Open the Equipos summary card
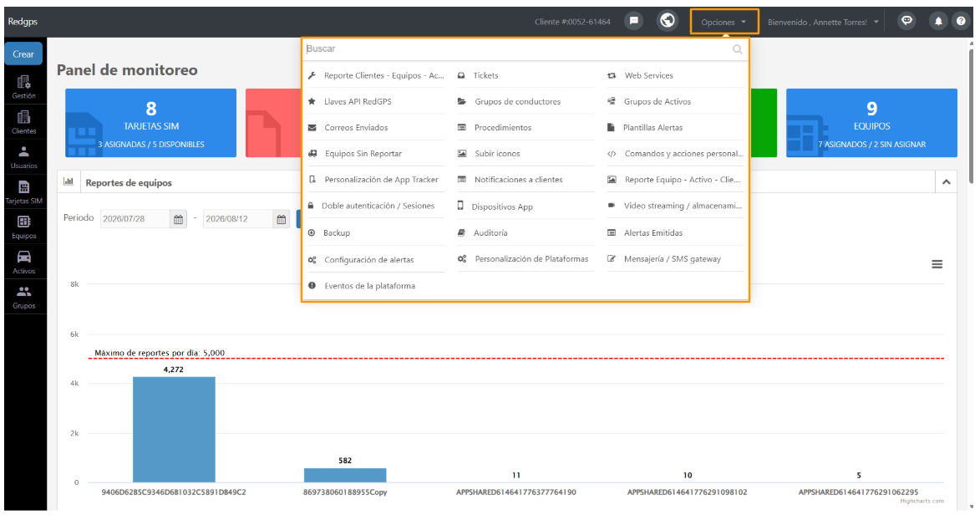The image size is (980, 520). click(871, 123)
